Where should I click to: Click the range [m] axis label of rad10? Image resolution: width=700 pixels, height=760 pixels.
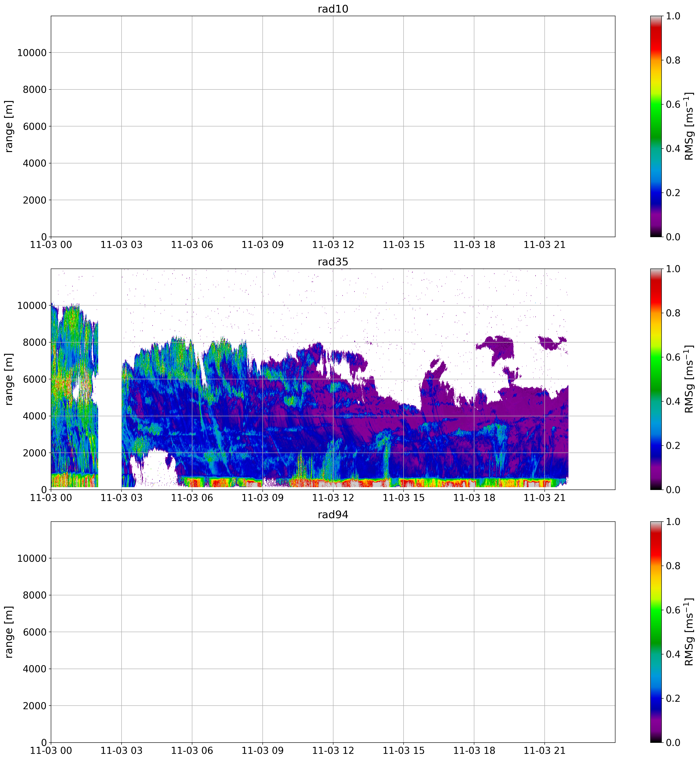[x=9, y=126]
